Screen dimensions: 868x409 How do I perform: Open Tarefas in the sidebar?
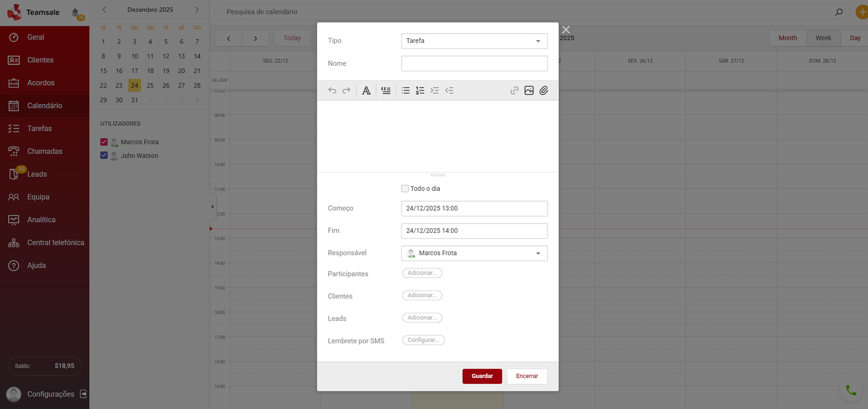point(39,128)
